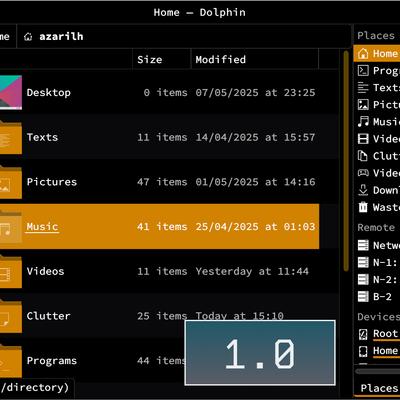
Task: Open the Videos folder icon
Action: click(11, 271)
